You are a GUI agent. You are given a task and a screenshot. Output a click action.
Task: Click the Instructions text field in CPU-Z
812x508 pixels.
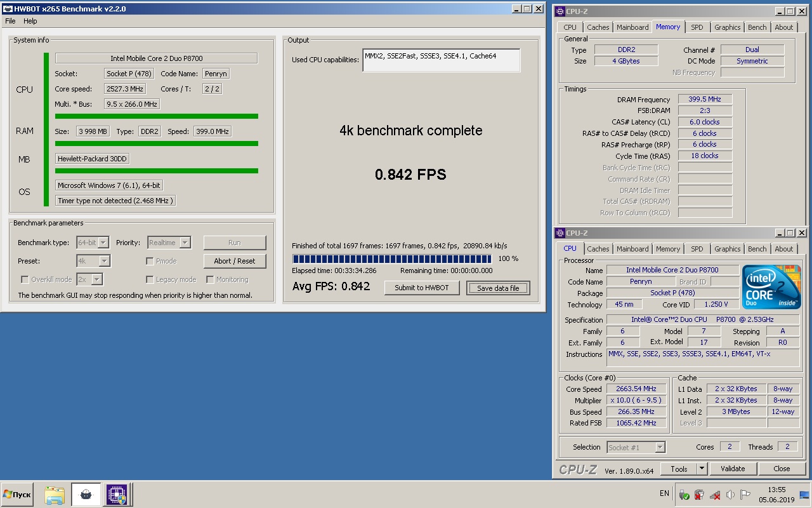pyautogui.click(x=703, y=358)
